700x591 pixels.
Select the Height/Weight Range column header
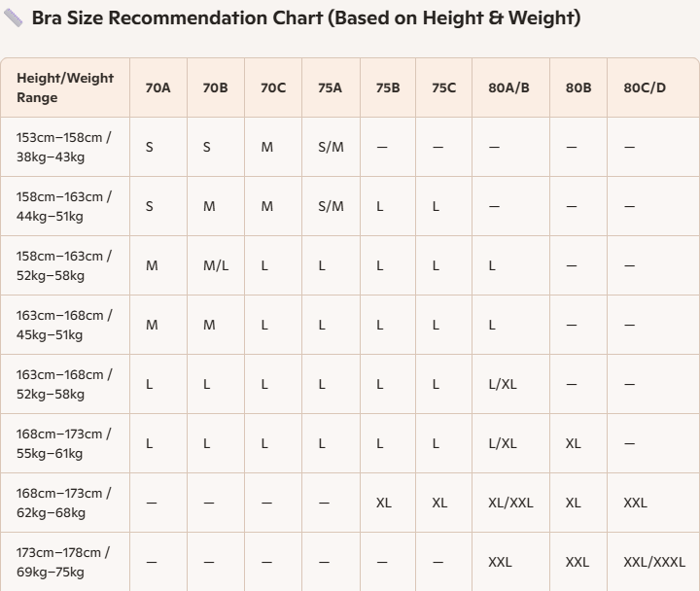coord(65,87)
